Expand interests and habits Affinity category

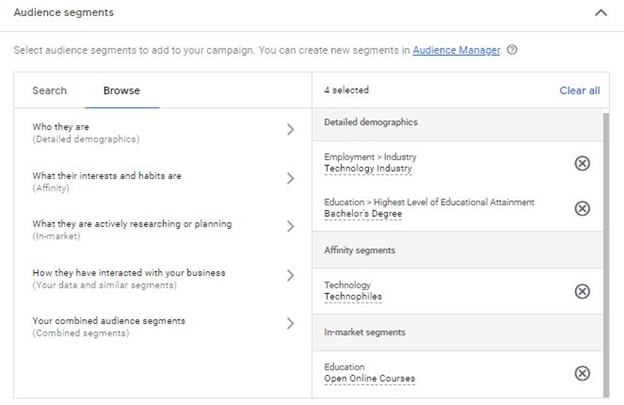pos(290,179)
